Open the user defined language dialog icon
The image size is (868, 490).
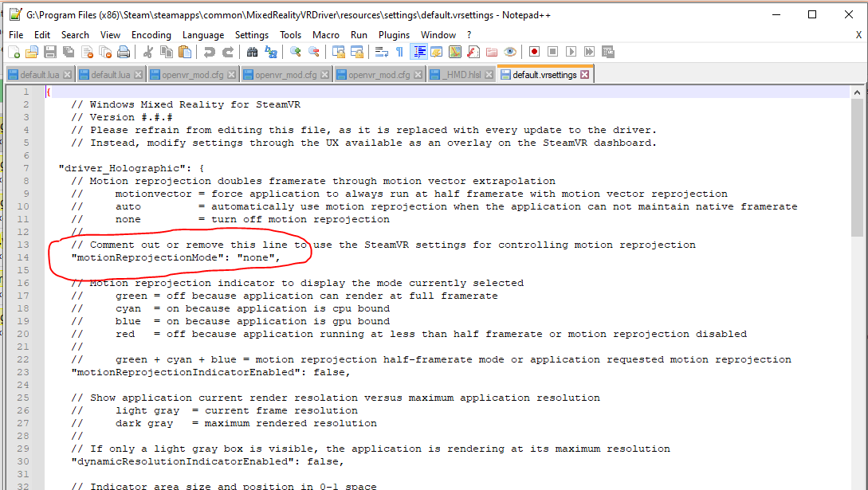point(437,52)
